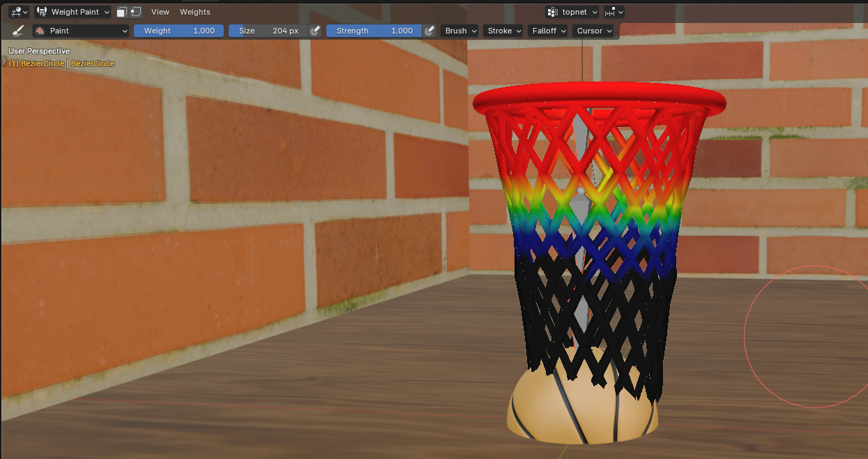Open the View menu
Screen dimensions: 868x459
[x=160, y=12]
